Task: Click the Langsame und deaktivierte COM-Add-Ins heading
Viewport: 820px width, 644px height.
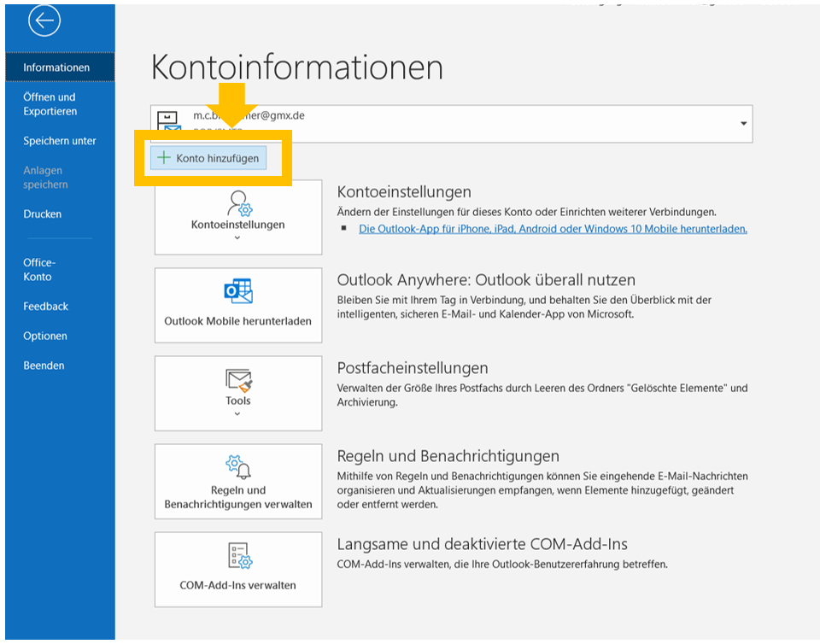Action: pos(482,544)
